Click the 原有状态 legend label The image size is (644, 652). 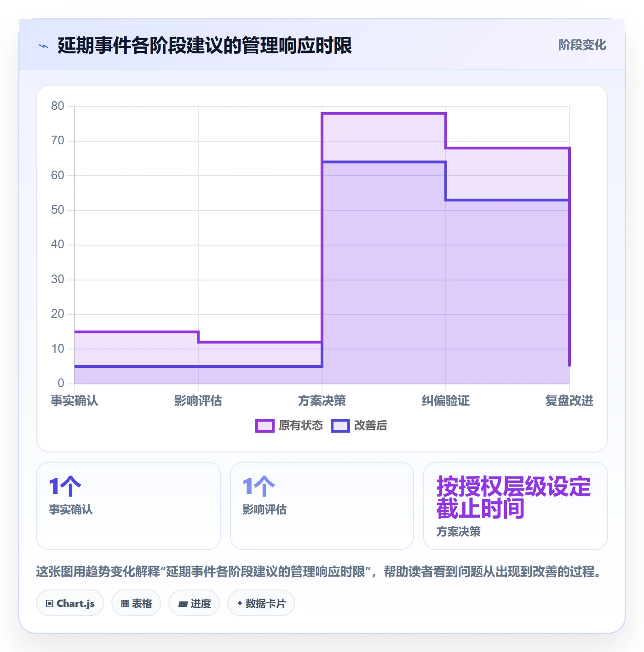click(301, 426)
